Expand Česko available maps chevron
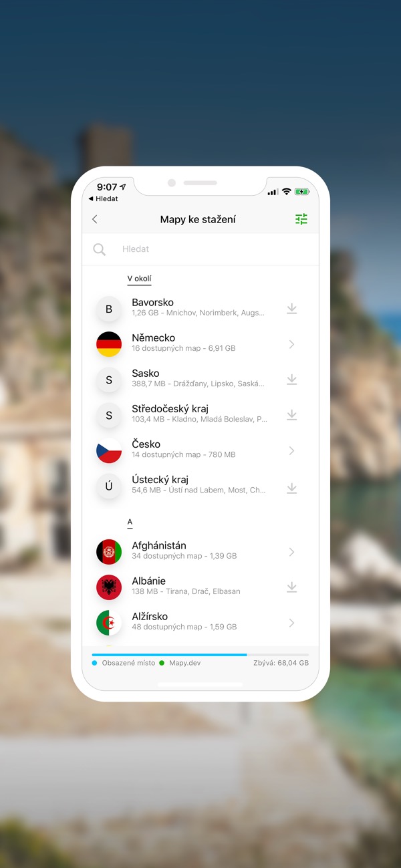Viewport: 401px width, 868px height. point(291,450)
